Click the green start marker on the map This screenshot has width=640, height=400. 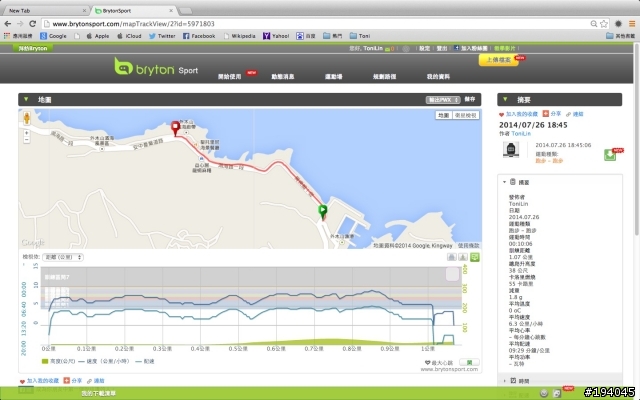click(x=322, y=211)
